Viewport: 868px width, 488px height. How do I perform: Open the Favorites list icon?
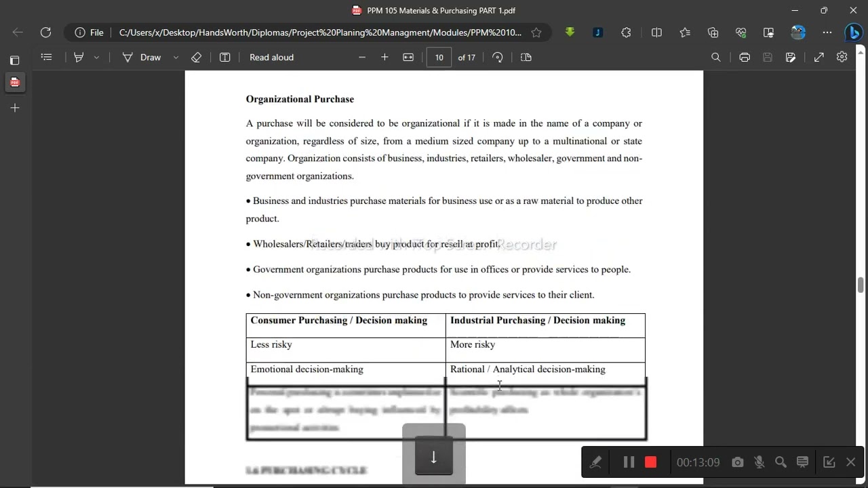(x=685, y=32)
